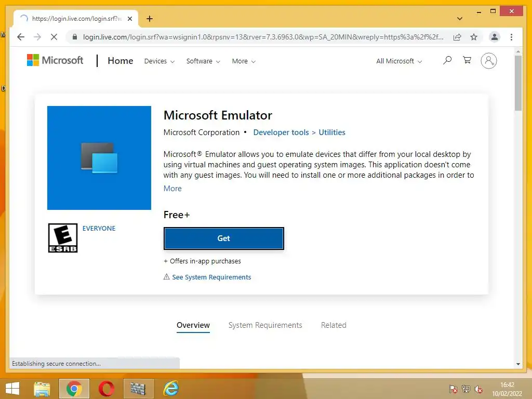
Task: Go back with the browser back arrow
Action: pyautogui.click(x=21, y=37)
